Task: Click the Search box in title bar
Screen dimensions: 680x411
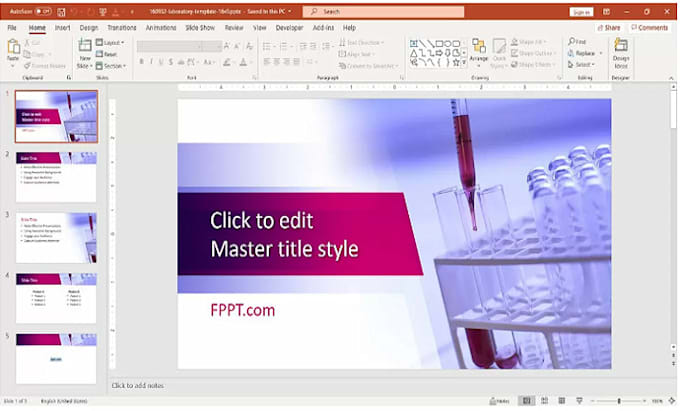Action: pyautogui.click(x=383, y=12)
